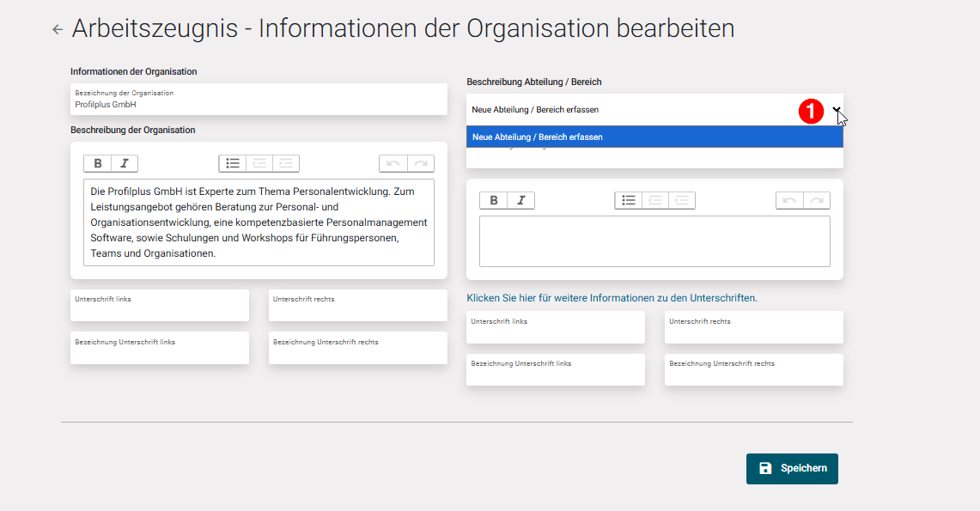Toggle italic in the organization description editor
The width and height of the screenshot is (980, 511).
coord(125,163)
